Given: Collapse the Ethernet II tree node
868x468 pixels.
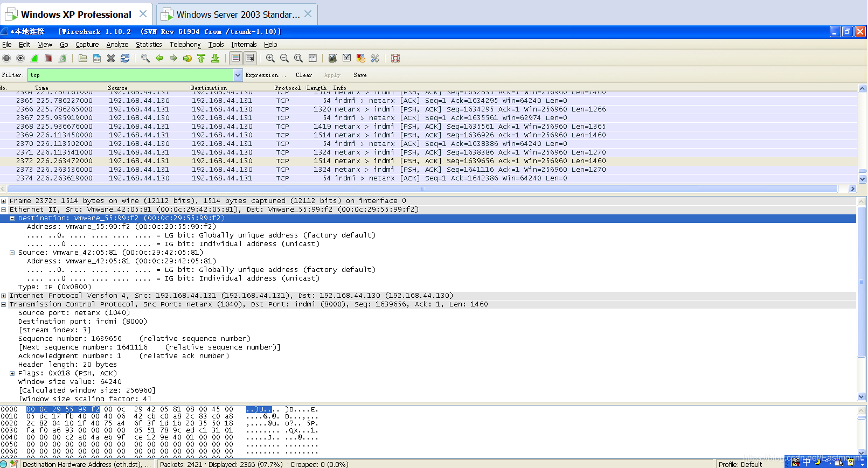Looking at the screenshot, I should [4, 209].
